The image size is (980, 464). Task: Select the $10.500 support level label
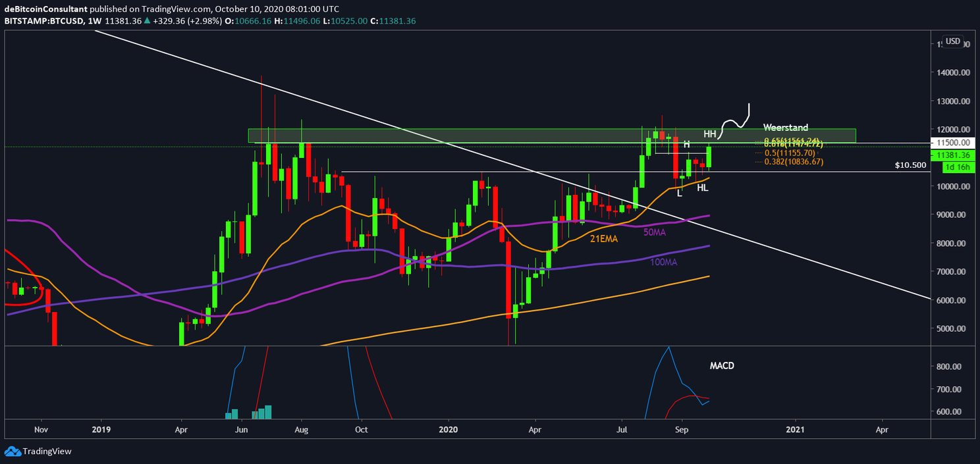(910, 165)
